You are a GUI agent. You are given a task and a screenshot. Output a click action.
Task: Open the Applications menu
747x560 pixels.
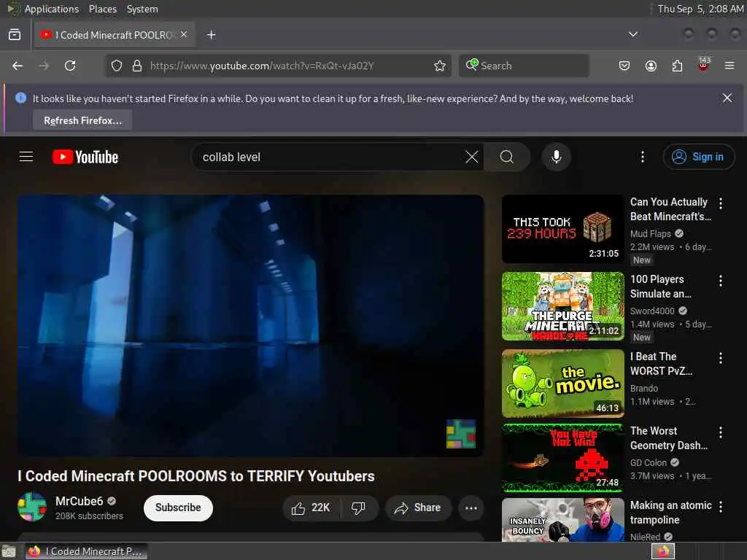click(52, 9)
